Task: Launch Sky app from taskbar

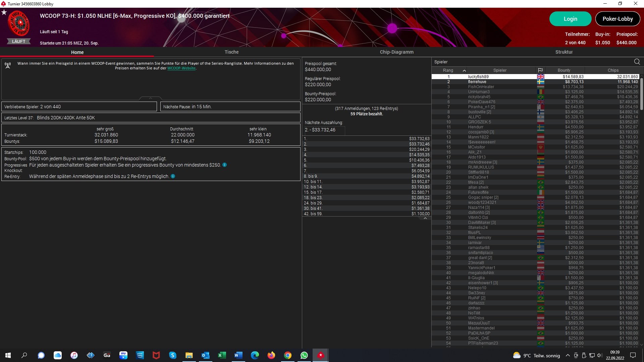Action: coord(123,355)
